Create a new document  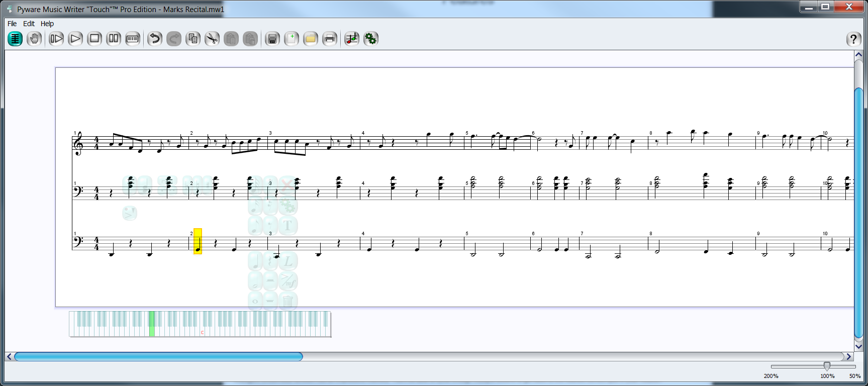pyautogui.click(x=292, y=39)
